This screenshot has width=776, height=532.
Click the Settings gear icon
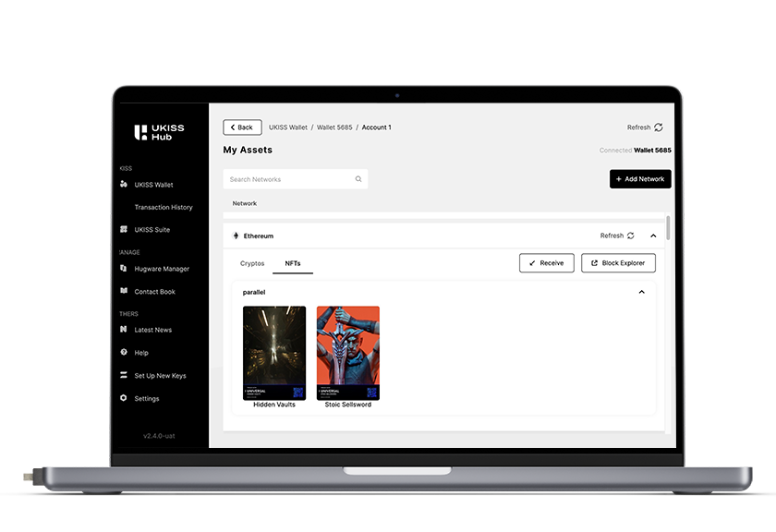tap(123, 398)
